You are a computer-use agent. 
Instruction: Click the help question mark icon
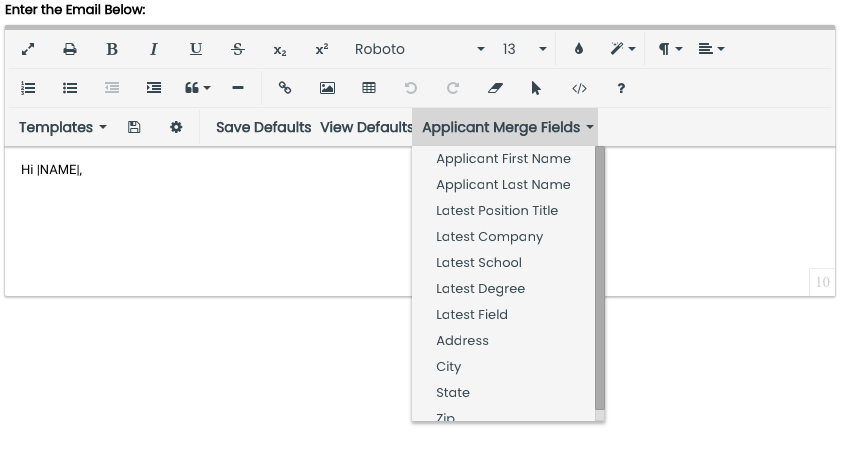(621, 88)
